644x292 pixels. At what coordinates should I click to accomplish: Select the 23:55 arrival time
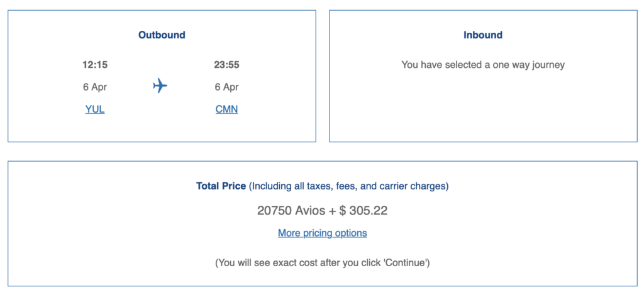226,64
